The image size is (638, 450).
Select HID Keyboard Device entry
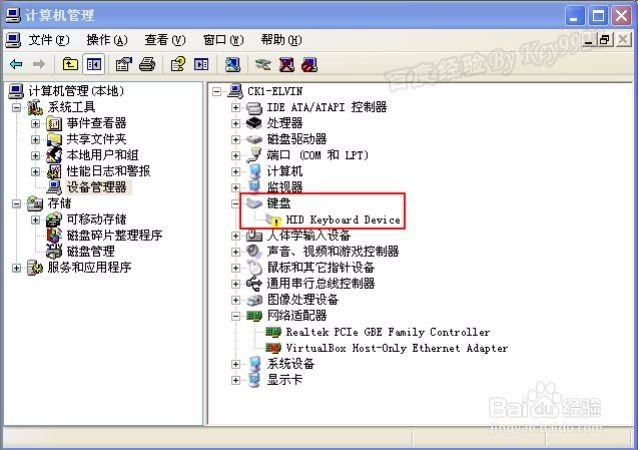pos(343,220)
